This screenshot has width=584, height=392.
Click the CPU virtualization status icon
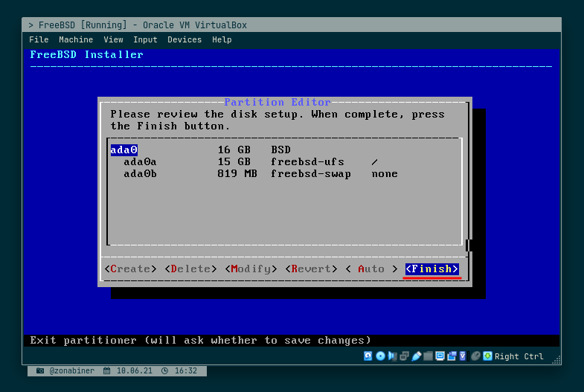coord(463,356)
